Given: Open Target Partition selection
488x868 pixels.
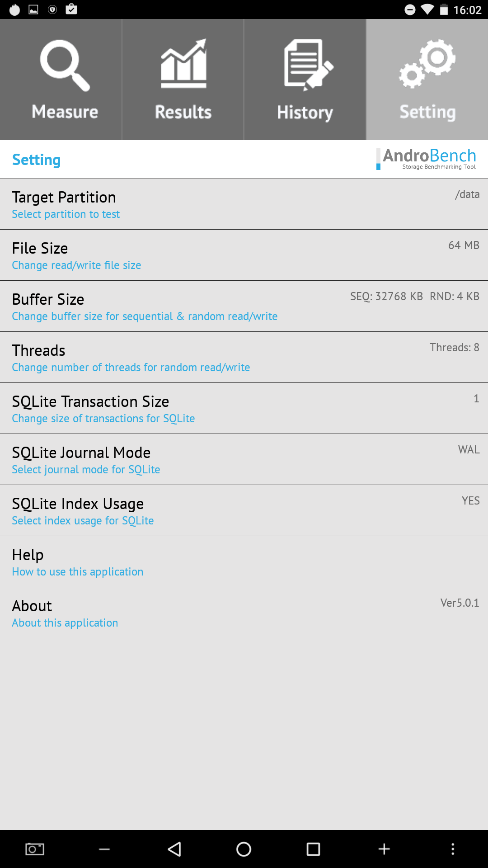Looking at the screenshot, I should [244, 204].
